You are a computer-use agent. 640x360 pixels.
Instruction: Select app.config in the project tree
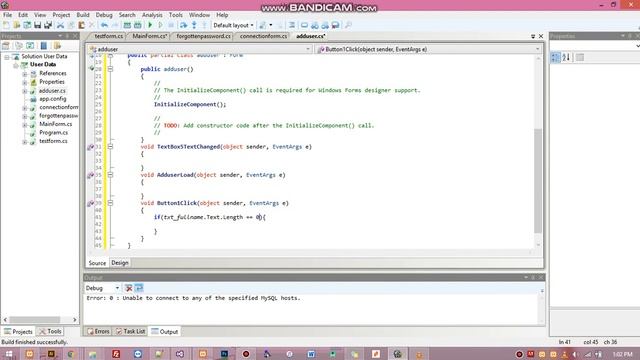coord(53,99)
